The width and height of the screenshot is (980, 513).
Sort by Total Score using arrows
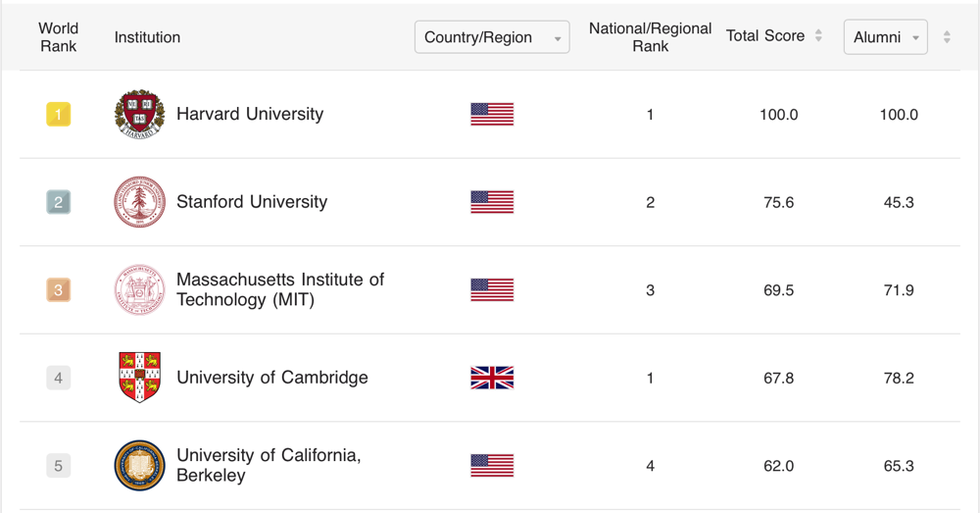tap(818, 36)
